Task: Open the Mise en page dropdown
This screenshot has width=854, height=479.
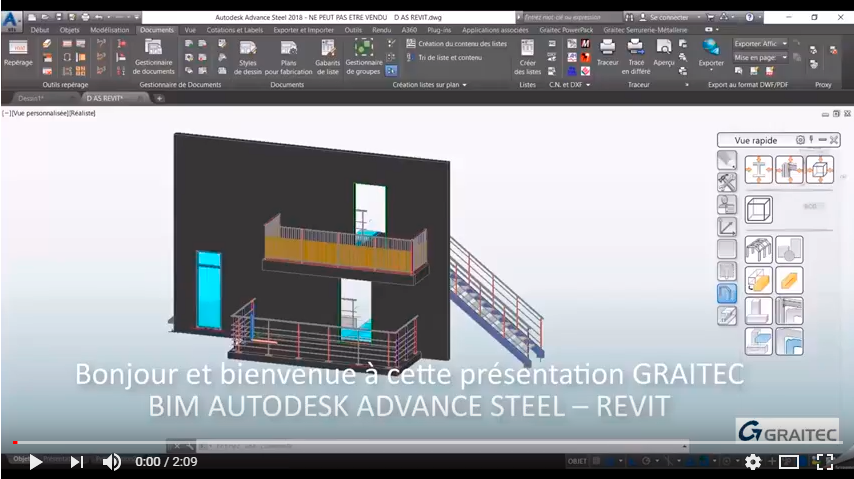Action: pos(760,57)
